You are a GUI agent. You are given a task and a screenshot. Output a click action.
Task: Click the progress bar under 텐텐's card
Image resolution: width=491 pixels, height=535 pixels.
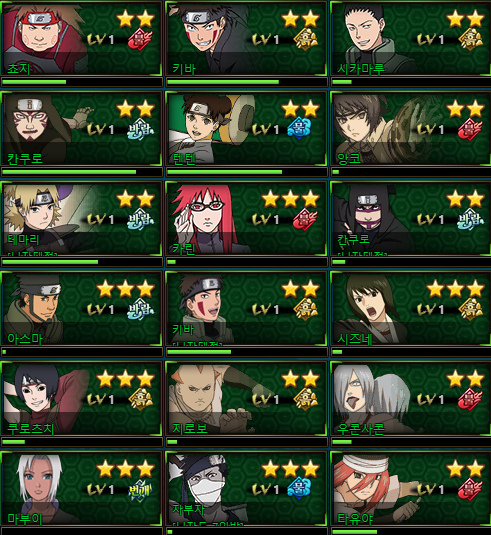[246, 172]
